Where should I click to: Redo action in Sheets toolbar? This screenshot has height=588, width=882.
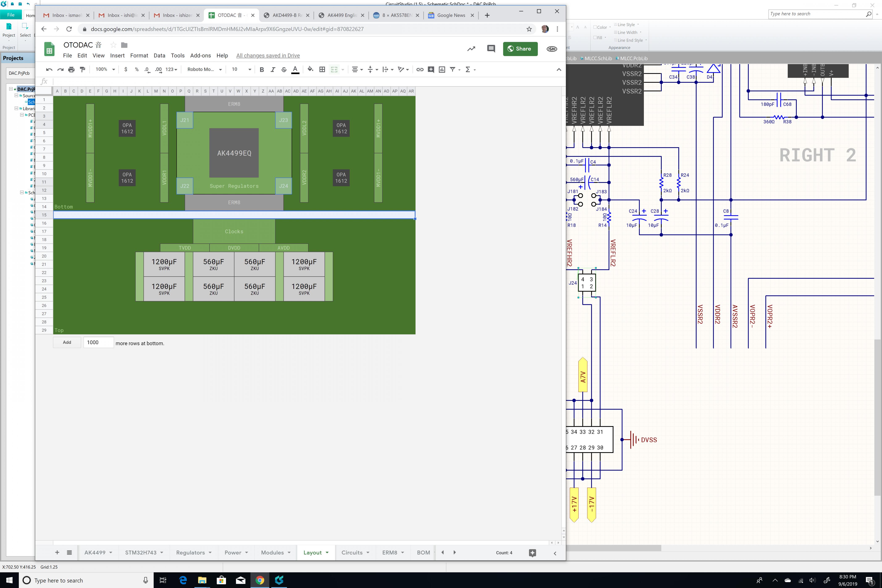click(x=60, y=69)
